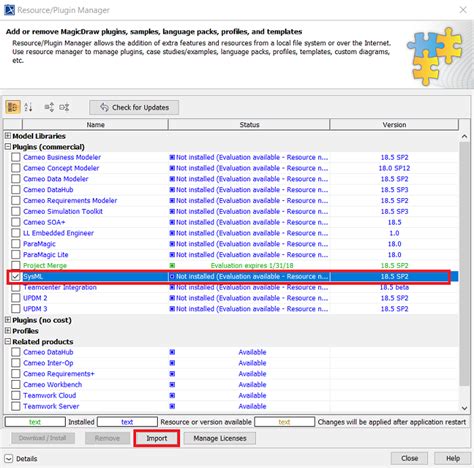This screenshot has width=474, height=468.
Task: Click the list scrollbar up arrow
Action: click(x=464, y=136)
